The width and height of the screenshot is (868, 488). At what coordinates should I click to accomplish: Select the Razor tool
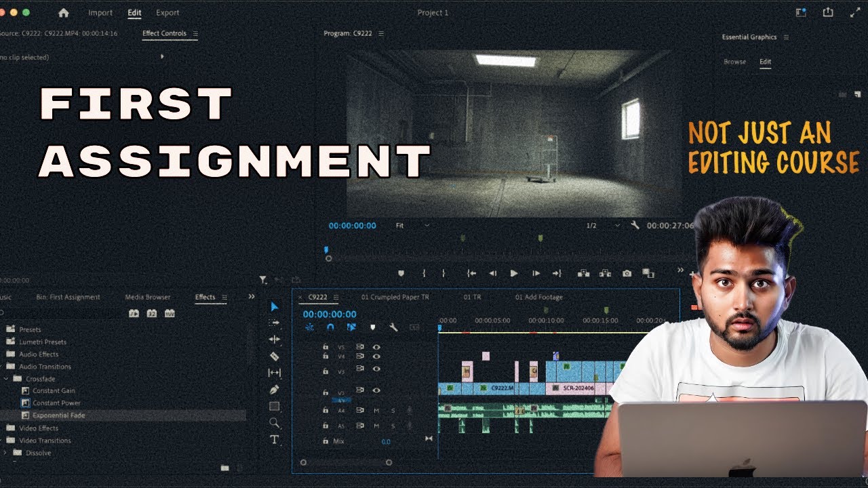[x=274, y=356]
